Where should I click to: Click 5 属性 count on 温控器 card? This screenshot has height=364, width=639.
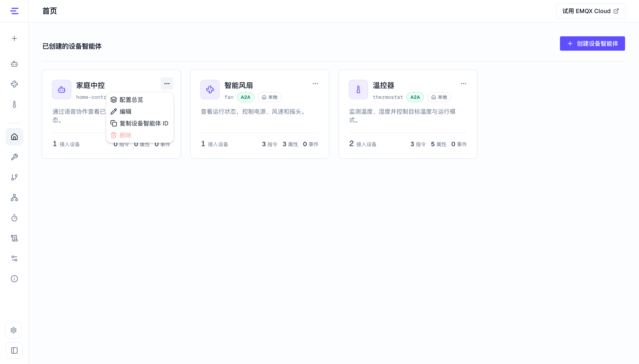[x=439, y=144]
